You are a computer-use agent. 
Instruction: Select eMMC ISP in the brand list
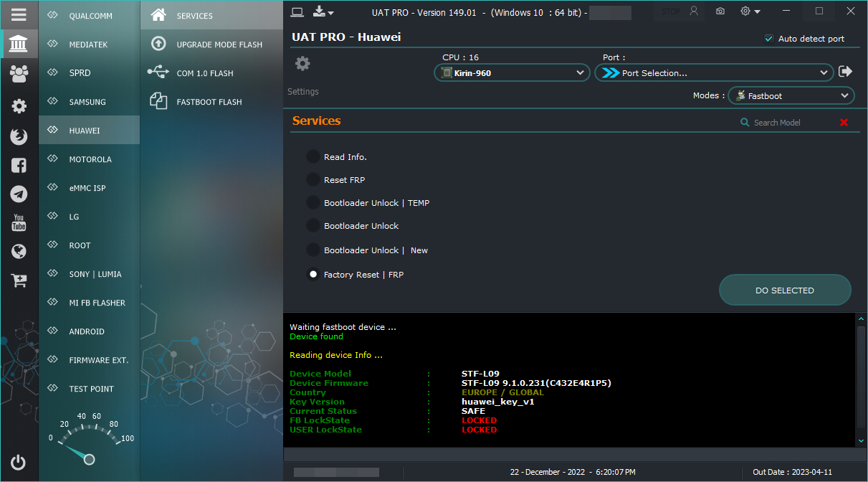tap(89, 187)
